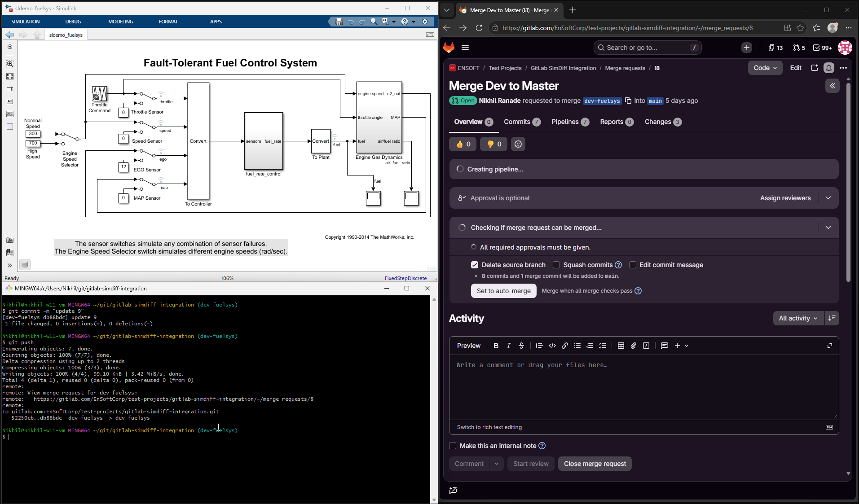Toggle merge request notifications bell

pos(829,68)
